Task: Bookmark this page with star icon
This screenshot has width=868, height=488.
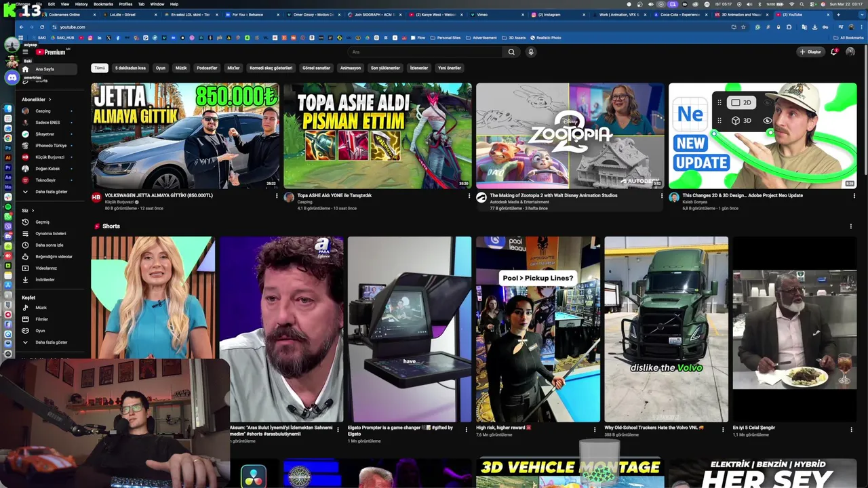Action: pyautogui.click(x=744, y=27)
